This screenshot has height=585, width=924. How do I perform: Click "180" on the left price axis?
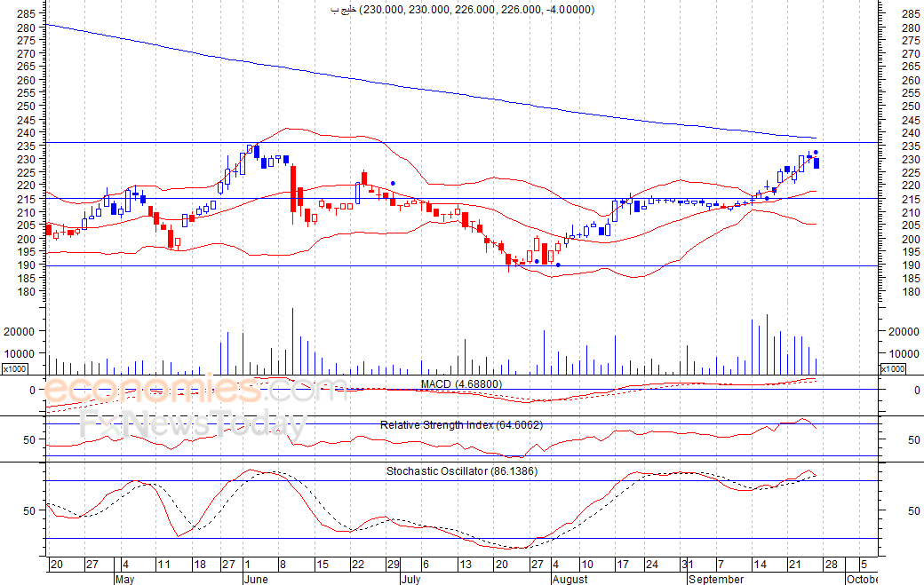[27, 291]
